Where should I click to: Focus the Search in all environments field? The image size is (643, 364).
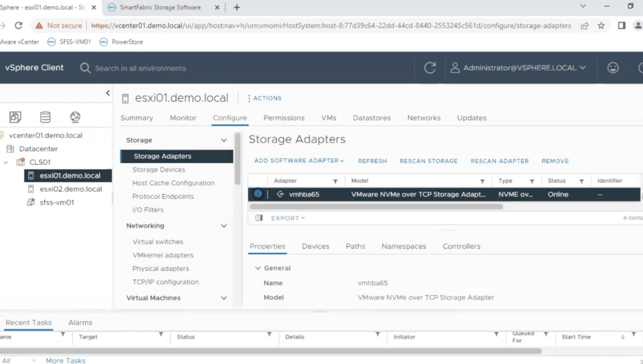(x=140, y=69)
